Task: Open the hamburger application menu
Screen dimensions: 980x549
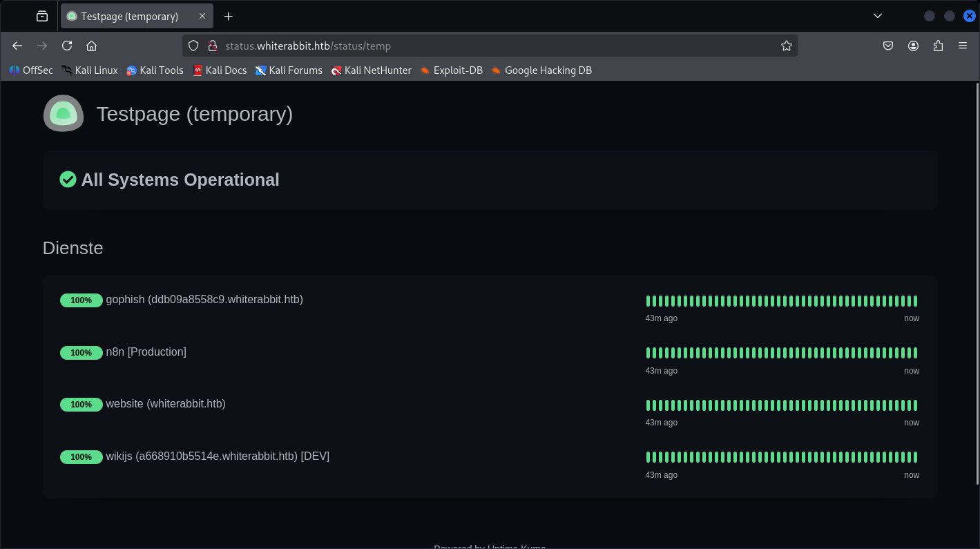Action: (963, 46)
